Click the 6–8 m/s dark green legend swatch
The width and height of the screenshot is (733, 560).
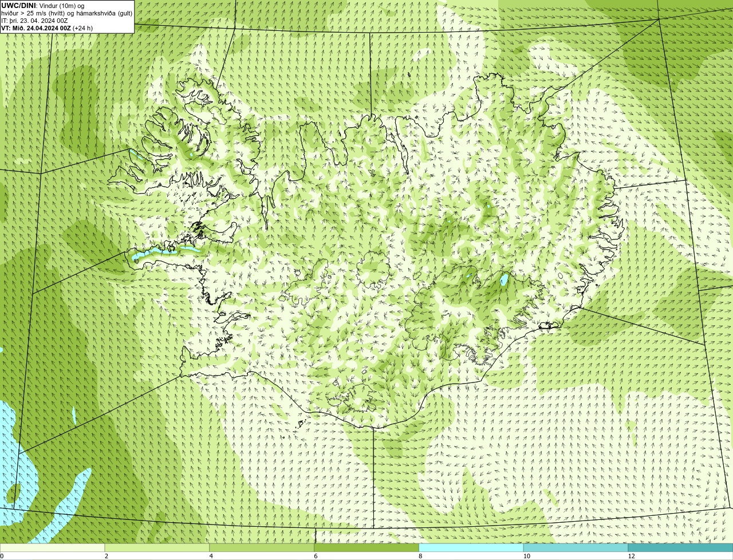point(366,548)
